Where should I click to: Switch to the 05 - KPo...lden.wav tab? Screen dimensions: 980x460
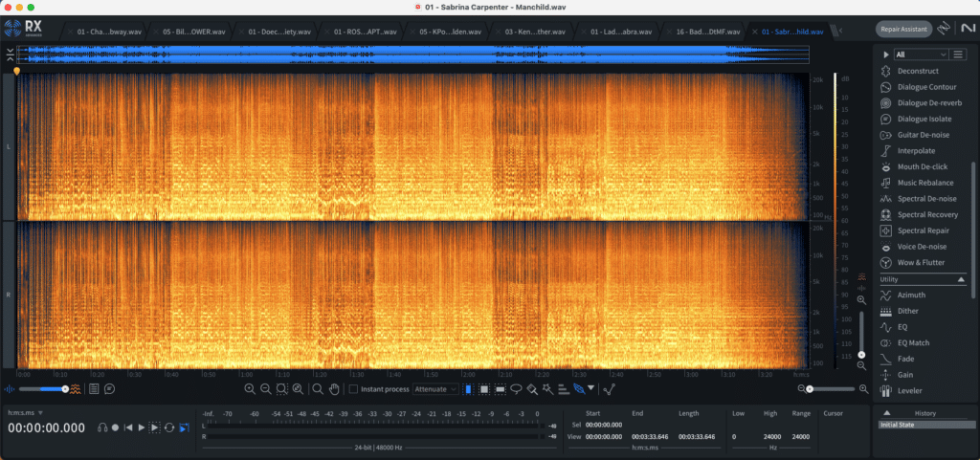(445, 32)
